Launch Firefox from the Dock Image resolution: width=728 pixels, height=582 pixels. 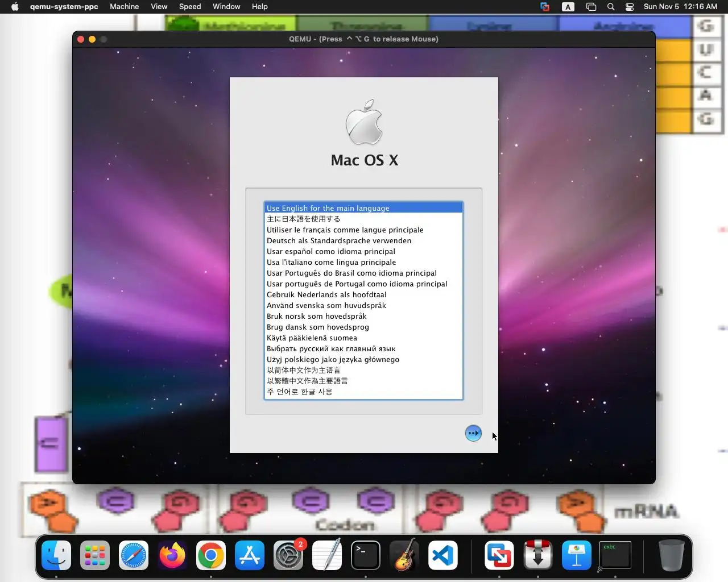click(172, 555)
